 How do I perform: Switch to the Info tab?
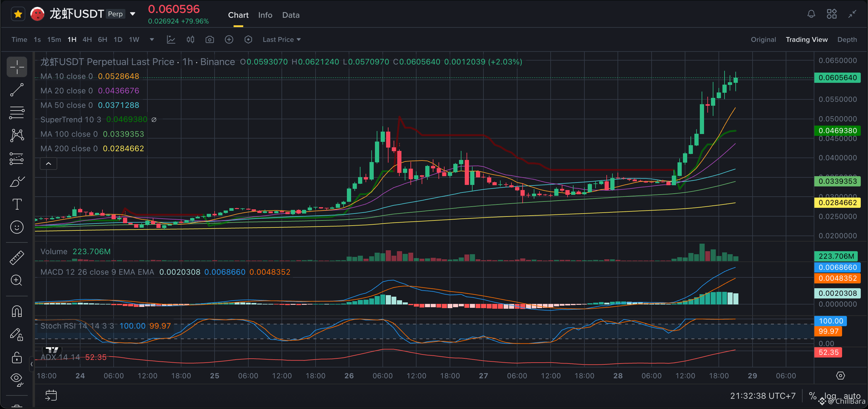click(265, 15)
